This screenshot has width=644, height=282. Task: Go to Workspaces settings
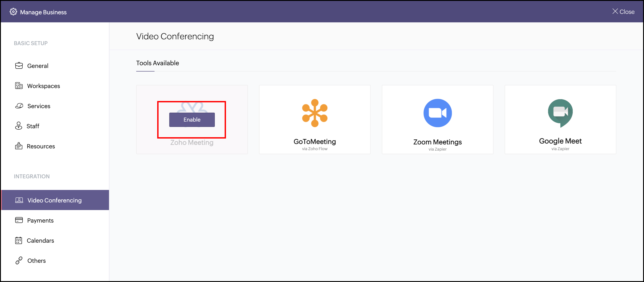click(44, 86)
